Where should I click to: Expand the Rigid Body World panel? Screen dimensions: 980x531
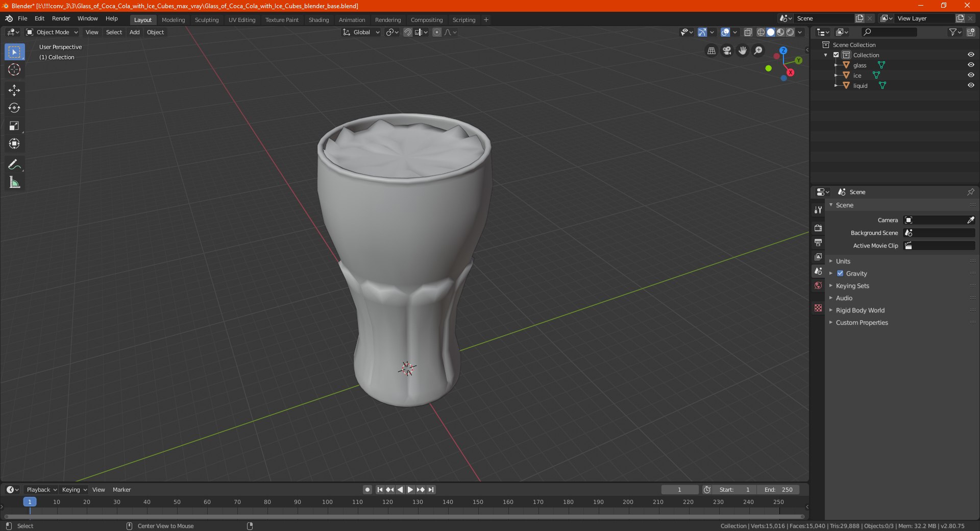(x=860, y=310)
